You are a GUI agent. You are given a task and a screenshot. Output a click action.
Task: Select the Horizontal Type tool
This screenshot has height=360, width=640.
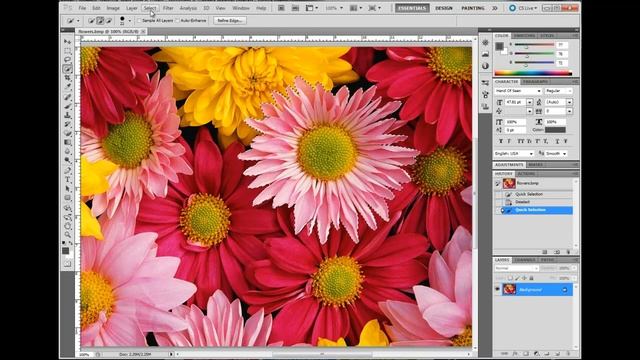point(67,180)
